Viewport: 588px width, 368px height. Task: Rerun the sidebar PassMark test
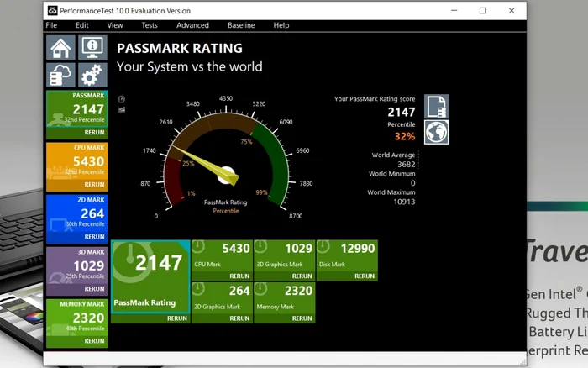tap(94, 133)
